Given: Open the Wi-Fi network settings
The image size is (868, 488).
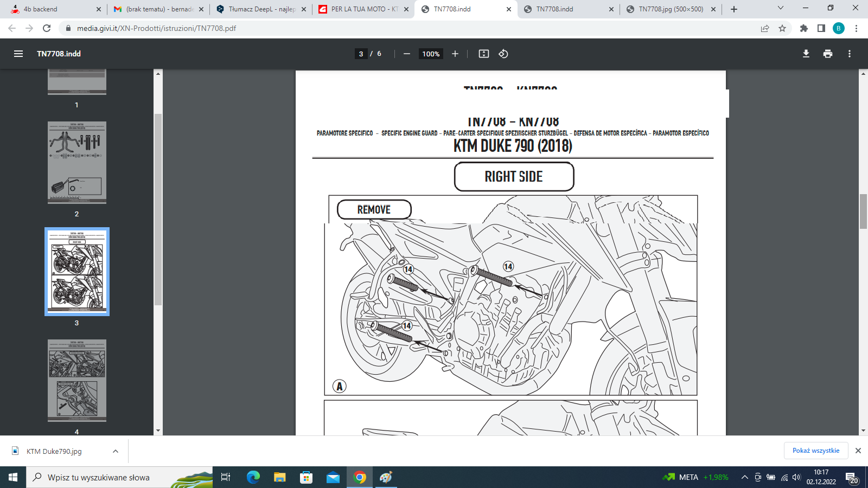Looking at the screenshot, I should [x=784, y=477].
